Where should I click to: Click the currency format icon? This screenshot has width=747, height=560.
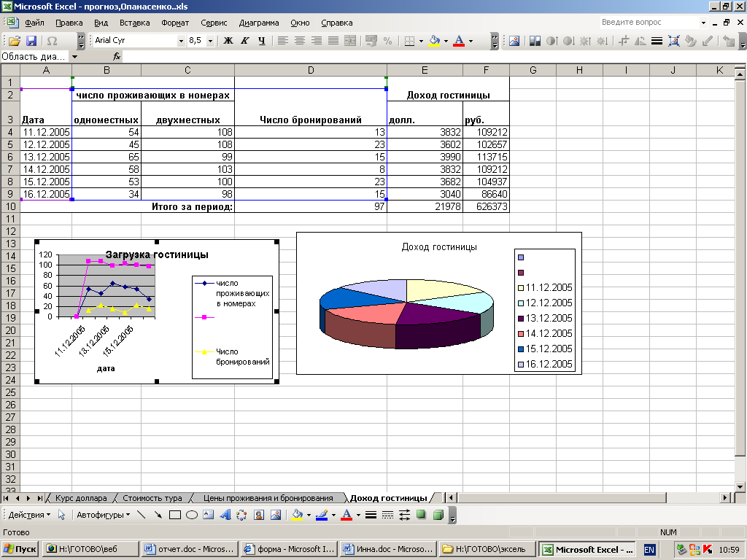pyautogui.click(x=371, y=41)
